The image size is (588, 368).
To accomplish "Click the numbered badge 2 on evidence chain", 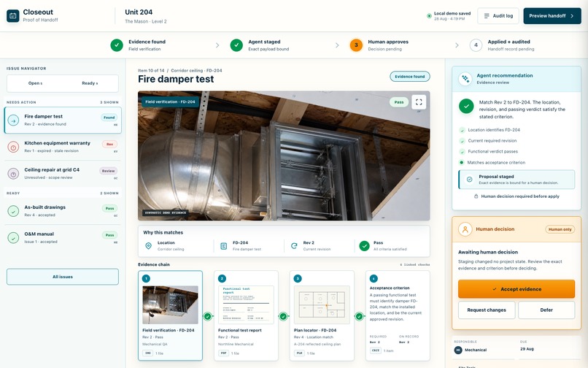I will click(222, 279).
